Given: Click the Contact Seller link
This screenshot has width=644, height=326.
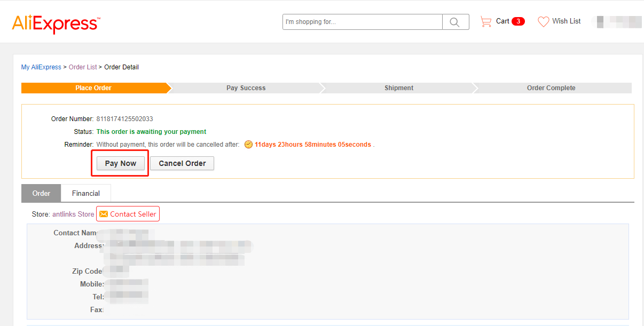Looking at the screenshot, I should coord(133,214).
